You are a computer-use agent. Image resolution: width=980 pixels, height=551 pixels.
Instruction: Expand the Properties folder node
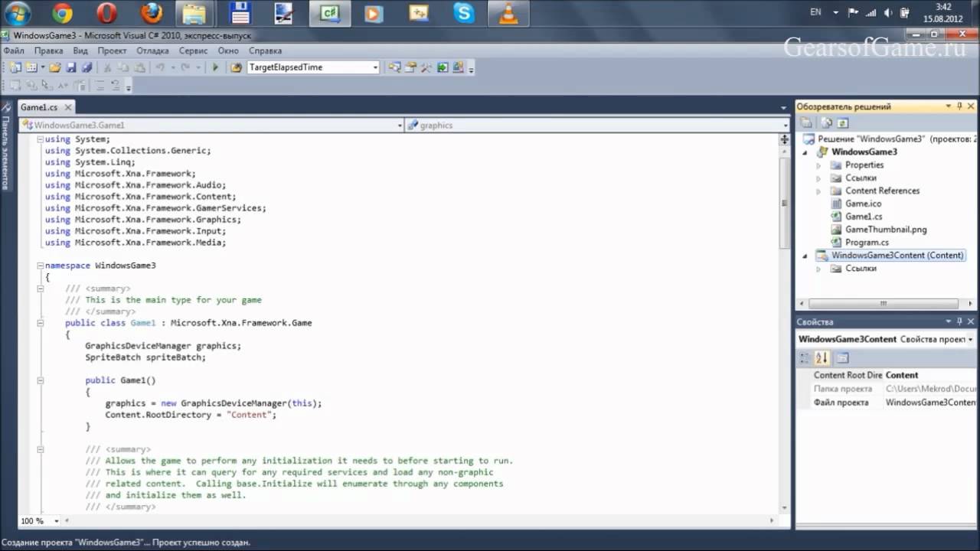818,165
